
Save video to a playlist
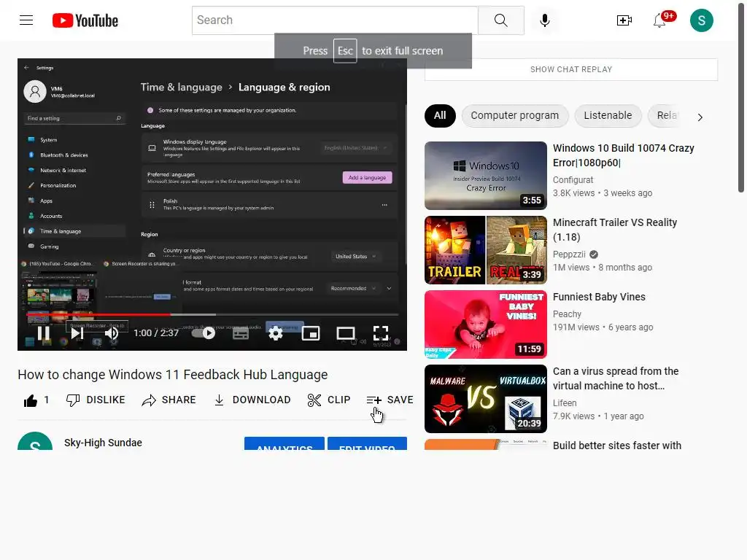390,400
